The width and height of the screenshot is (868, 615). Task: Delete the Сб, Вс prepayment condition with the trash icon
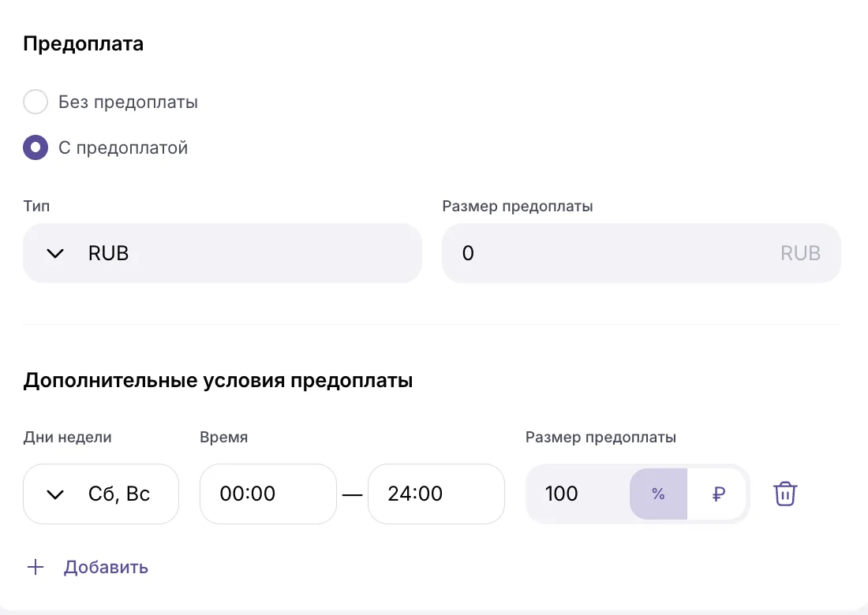tap(784, 494)
